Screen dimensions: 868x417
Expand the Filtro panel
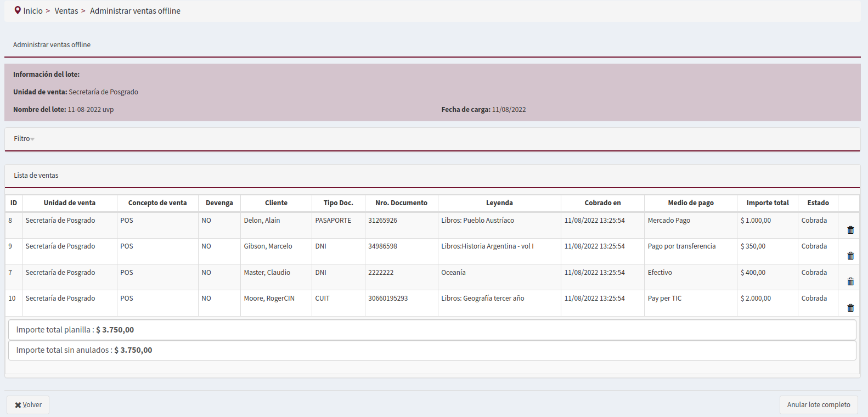pos(24,139)
